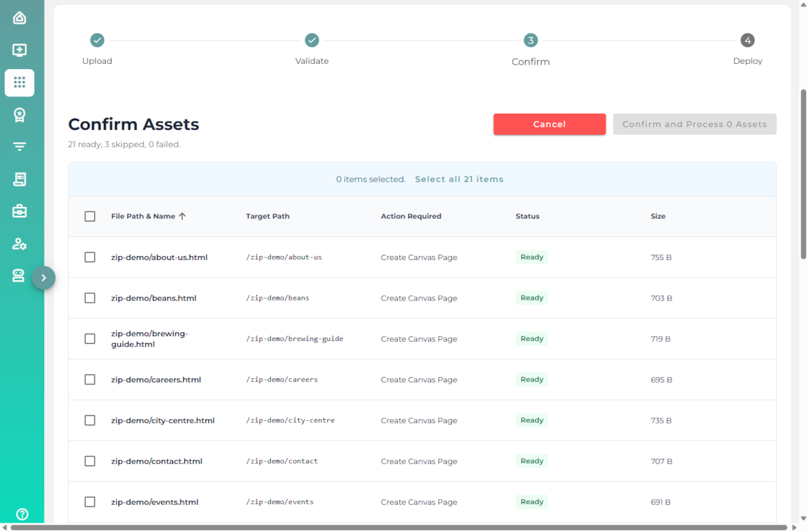The image size is (808, 532).
Task: Click target path /zip-demo/careers
Action: [x=282, y=380]
